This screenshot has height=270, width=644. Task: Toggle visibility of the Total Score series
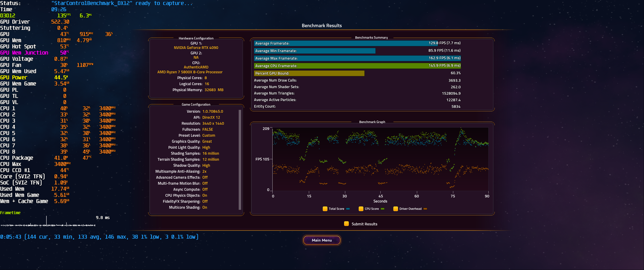click(325, 209)
